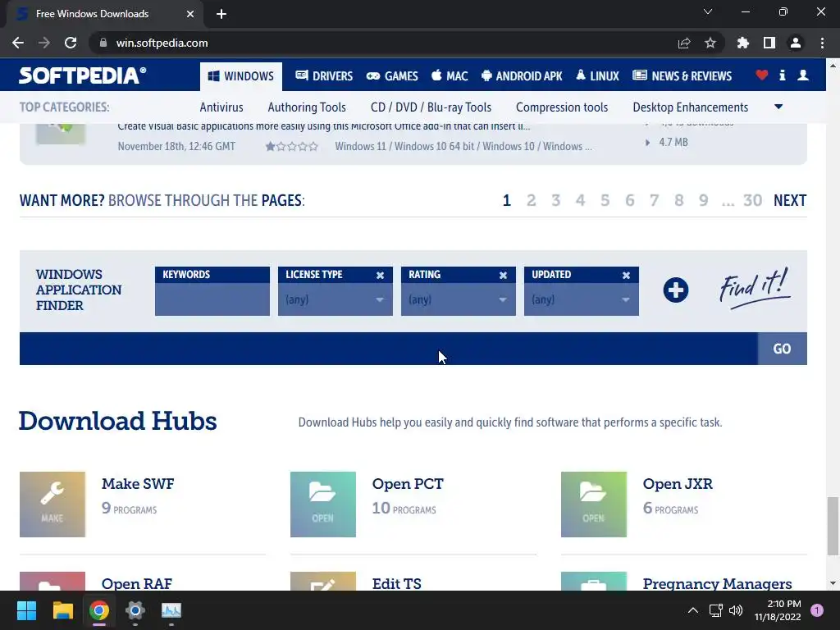Open the resource monitor taskbar app

[171, 610]
